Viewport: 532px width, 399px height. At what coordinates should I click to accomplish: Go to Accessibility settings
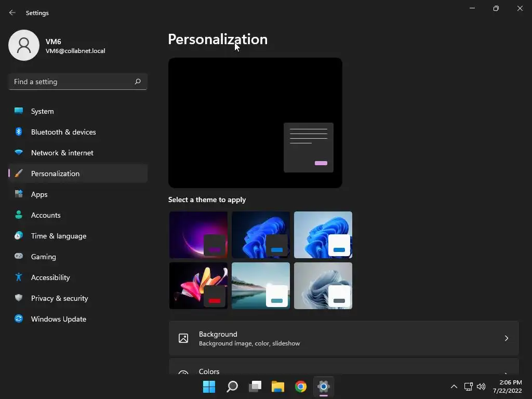point(78,277)
